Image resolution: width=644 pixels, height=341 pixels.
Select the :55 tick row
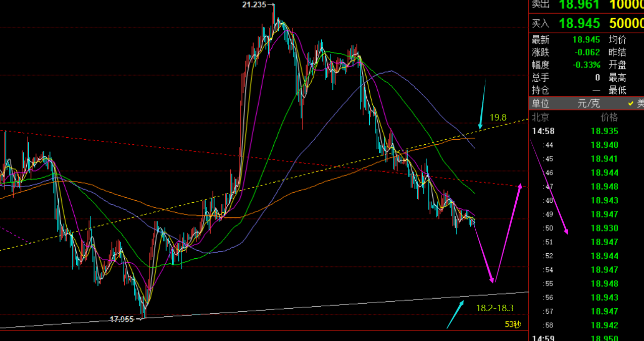(x=586, y=284)
